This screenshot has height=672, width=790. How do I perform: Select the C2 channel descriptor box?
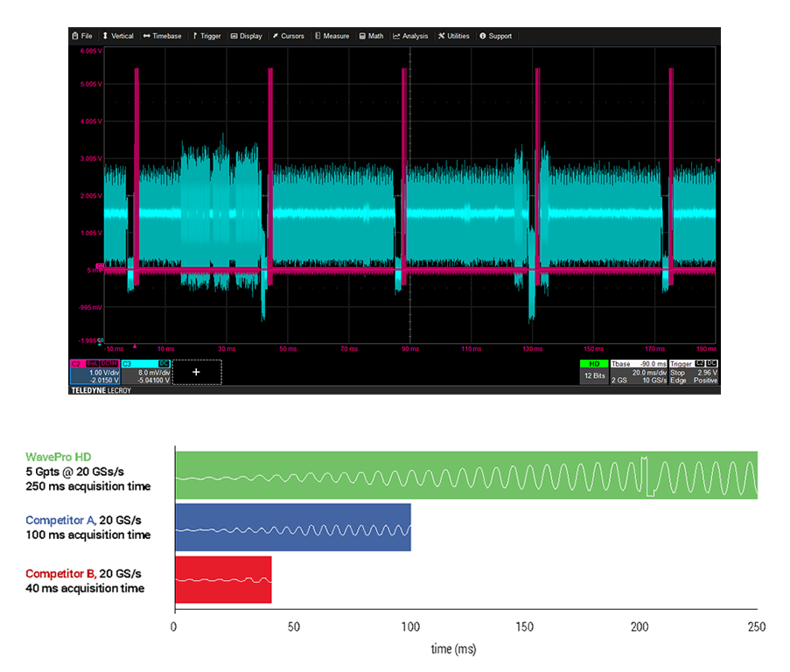tap(94, 371)
